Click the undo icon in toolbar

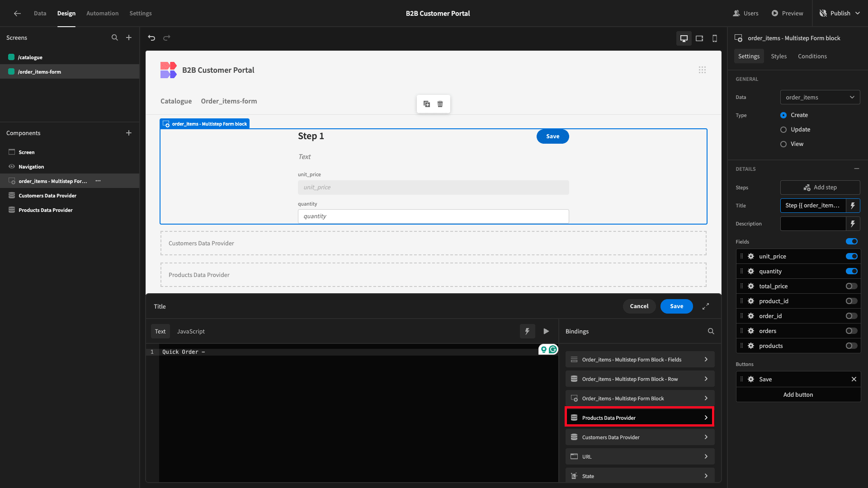tap(151, 38)
